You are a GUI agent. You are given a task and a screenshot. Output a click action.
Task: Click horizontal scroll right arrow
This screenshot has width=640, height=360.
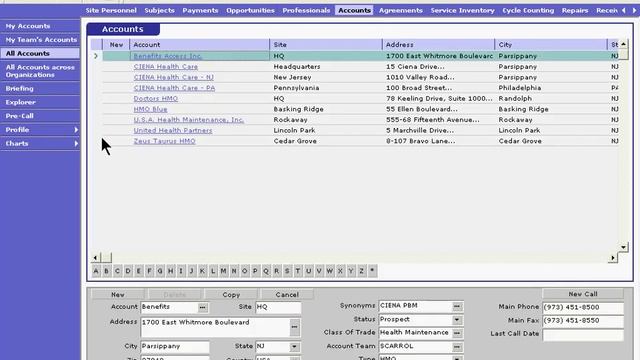[613, 258]
